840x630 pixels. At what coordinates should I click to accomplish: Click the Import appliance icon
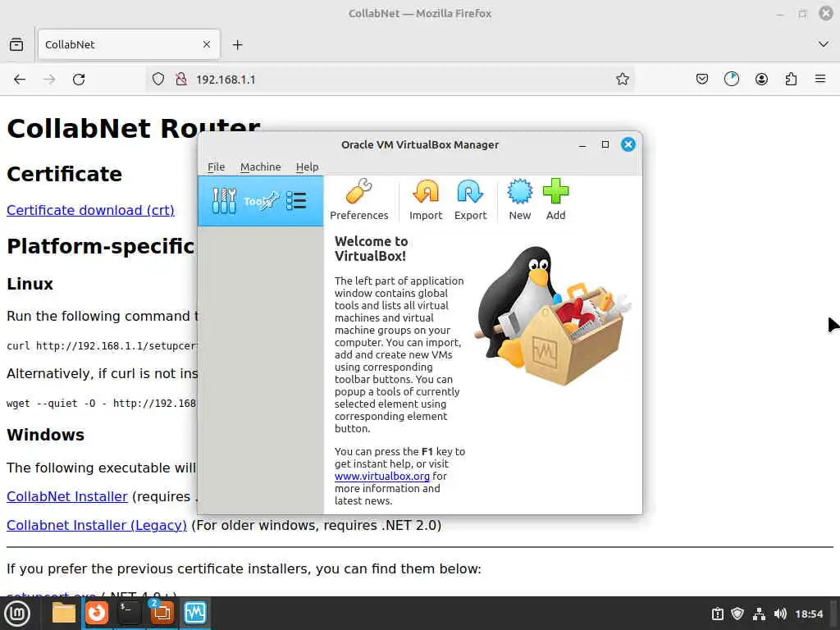click(426, 199)
